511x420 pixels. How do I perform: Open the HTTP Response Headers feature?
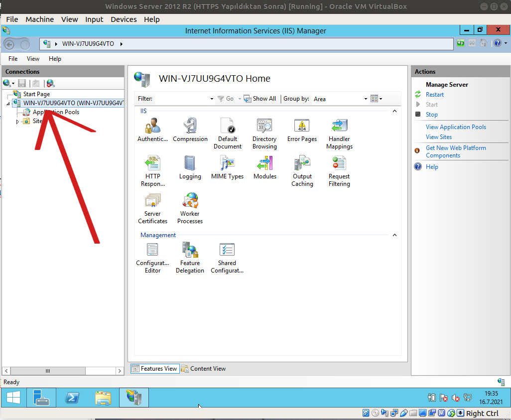[x=152, y=171]
